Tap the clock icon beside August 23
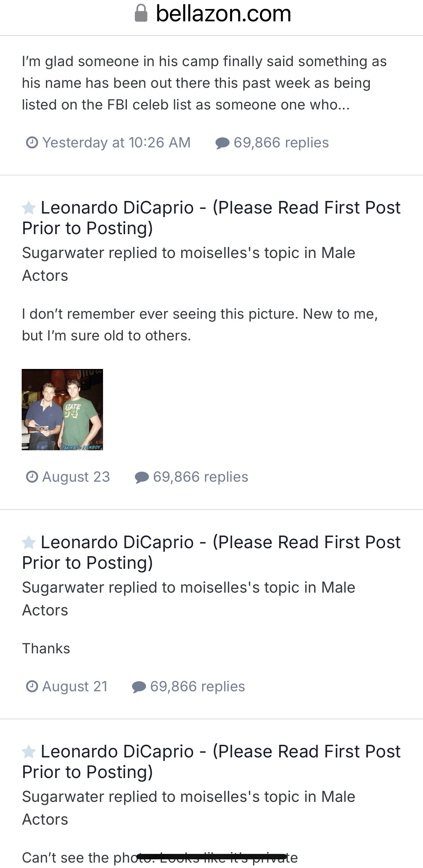 point(32,477)
